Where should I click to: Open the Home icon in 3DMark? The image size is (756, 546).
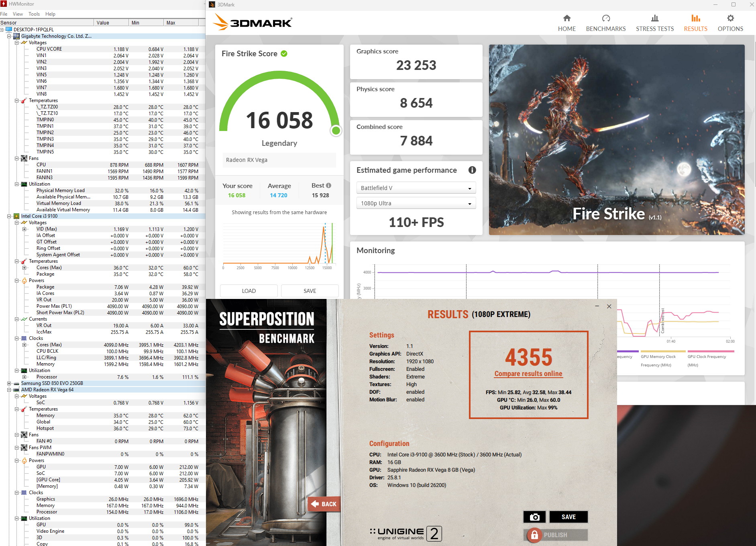click(x=566, y=18)
